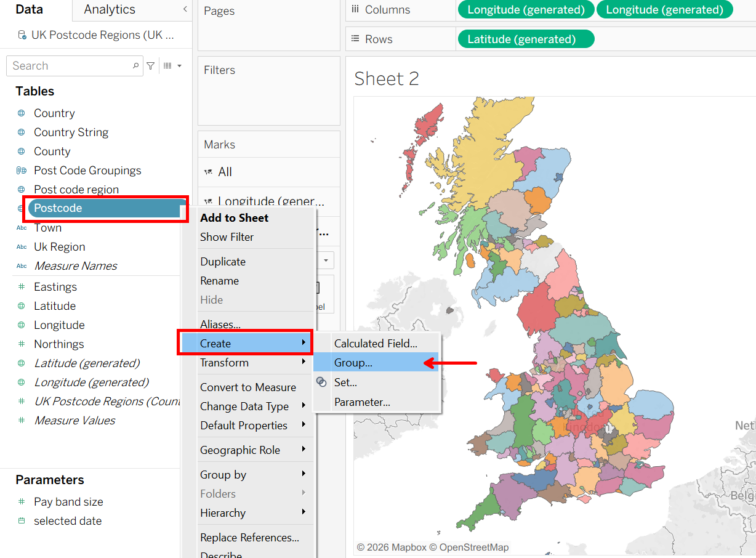Viewport: 756px width, 558px height.
Task: Click the Abc icon next to Town
Action: (22, 228)
